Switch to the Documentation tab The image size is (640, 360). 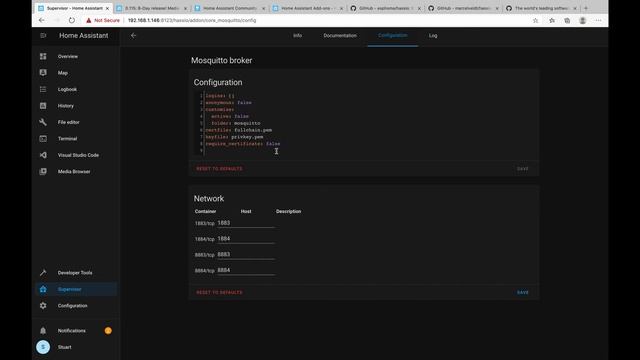pos(340,36)
